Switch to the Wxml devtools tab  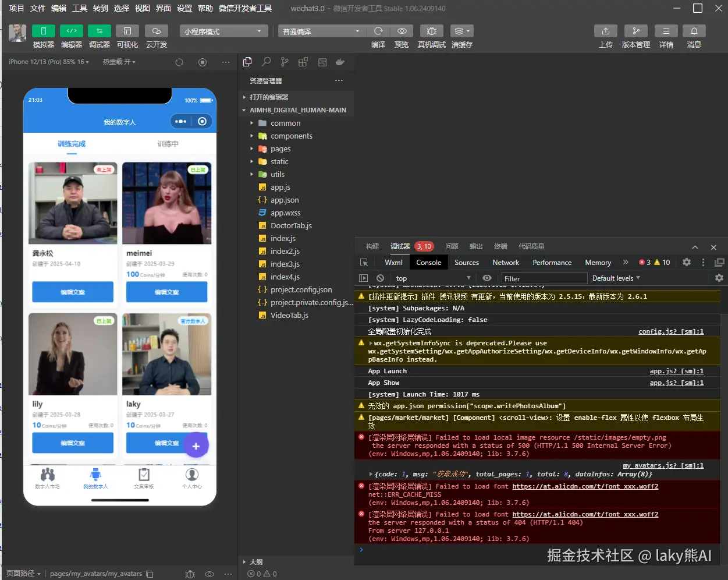coord(393,263)
